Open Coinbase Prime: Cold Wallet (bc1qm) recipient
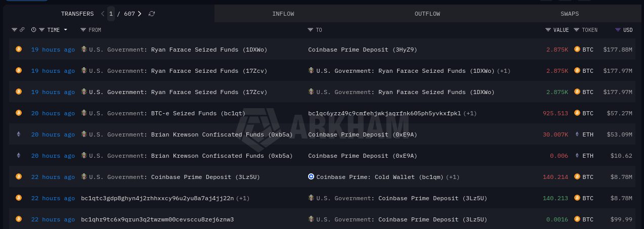Viewport: 644px width, 229px height. 380,177
